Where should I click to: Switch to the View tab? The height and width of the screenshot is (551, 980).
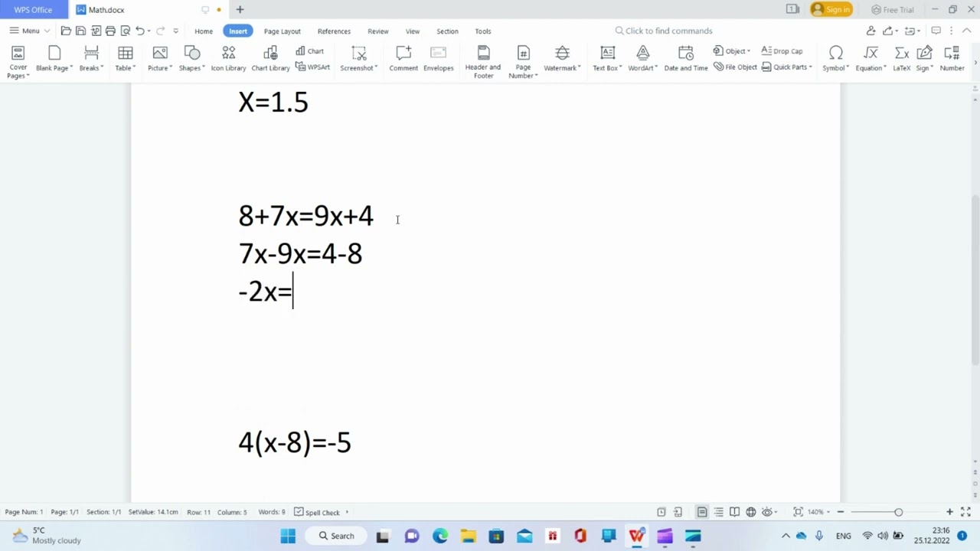coord(413,31)
